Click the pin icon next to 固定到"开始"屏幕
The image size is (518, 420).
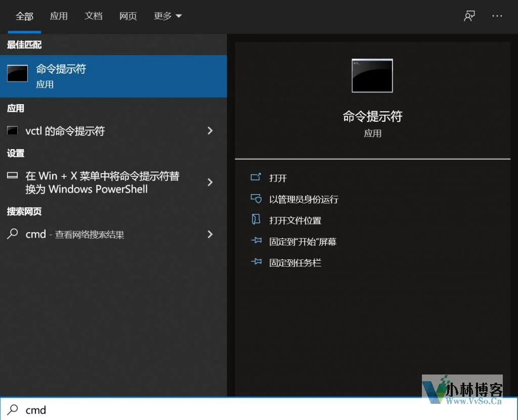click(x=256, y=241)
